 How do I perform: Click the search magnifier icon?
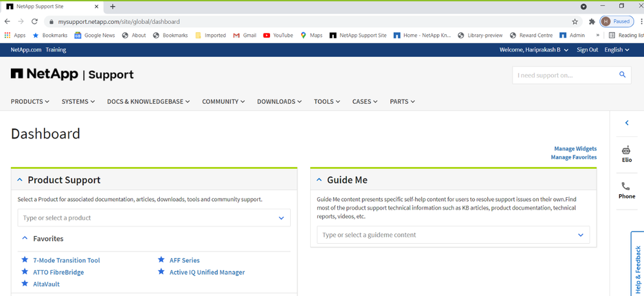coord(622,75)
